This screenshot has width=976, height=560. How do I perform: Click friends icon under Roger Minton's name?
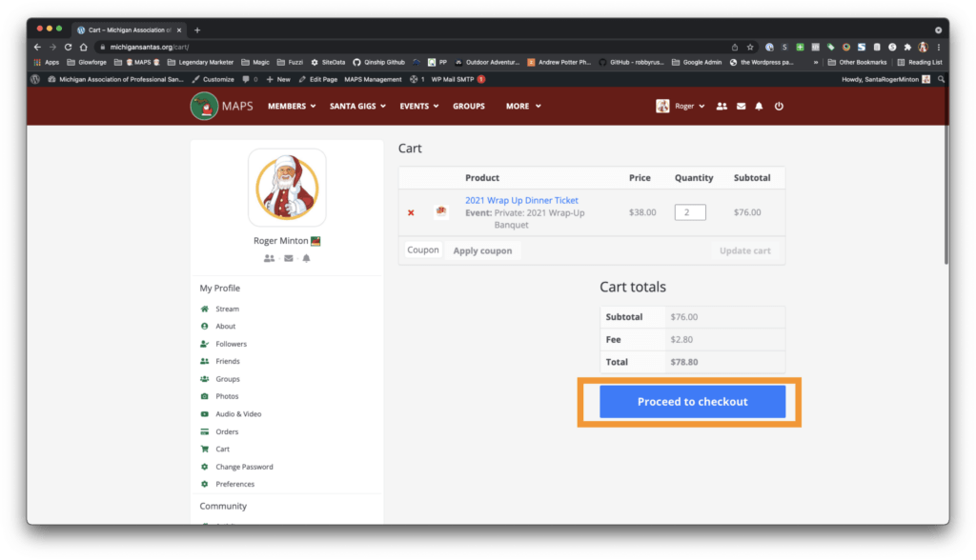pyautogui.click(x=269, y=258)
